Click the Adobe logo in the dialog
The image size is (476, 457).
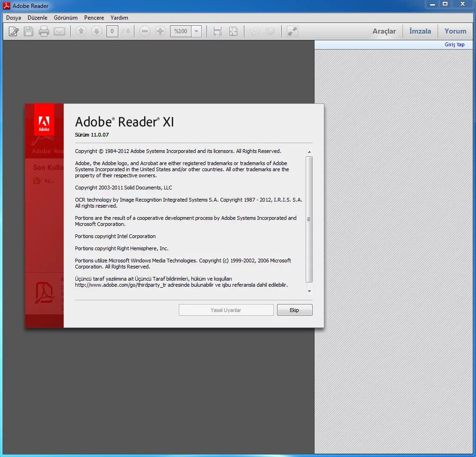click(44, 120)
